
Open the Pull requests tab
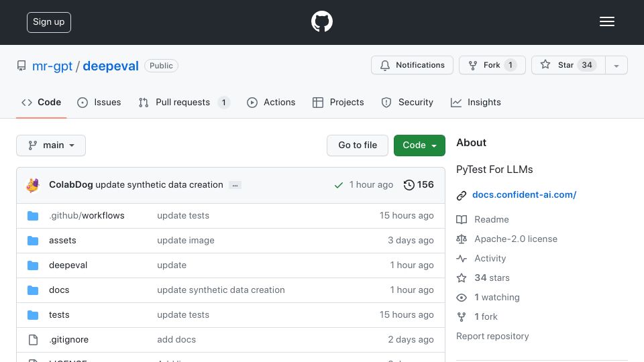coord(184,102)
